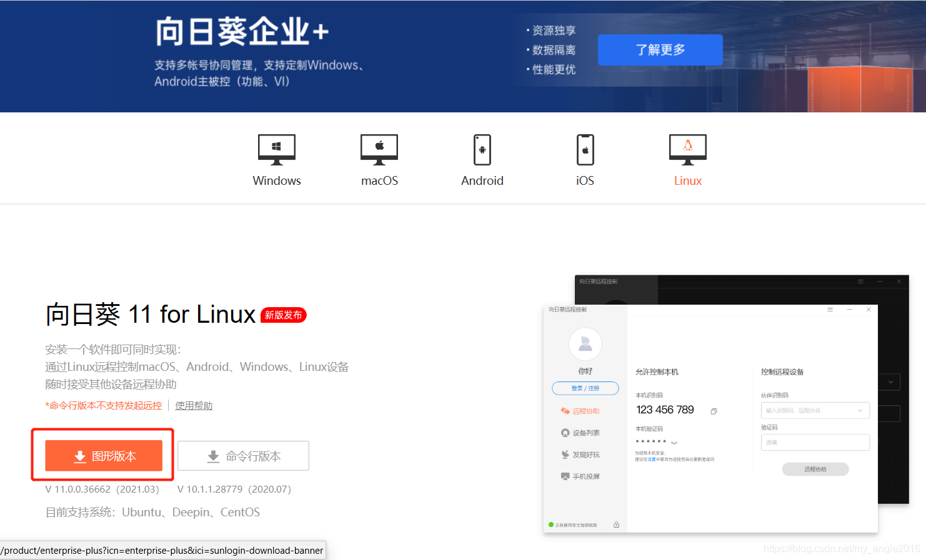This screenshot has height=560, width=926.
Task: Click the user avatar in preview window
Action: click(585, 344)
